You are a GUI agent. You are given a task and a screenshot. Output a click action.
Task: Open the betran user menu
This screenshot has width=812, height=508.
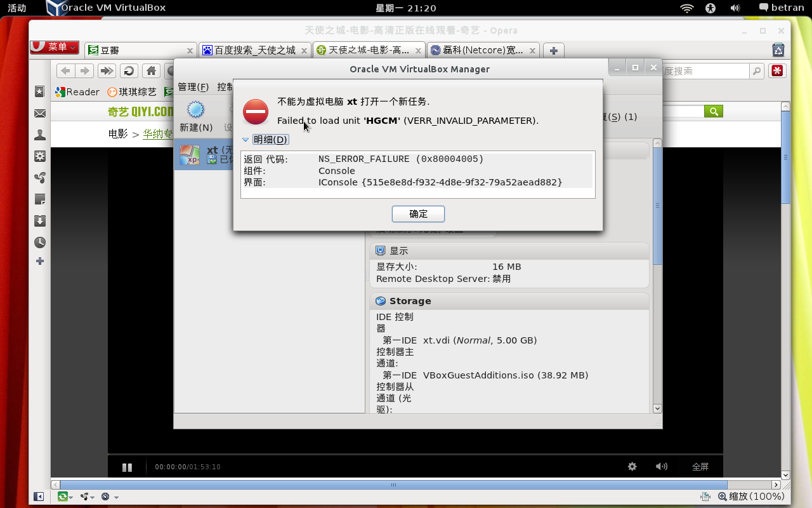tap(781, 8)
